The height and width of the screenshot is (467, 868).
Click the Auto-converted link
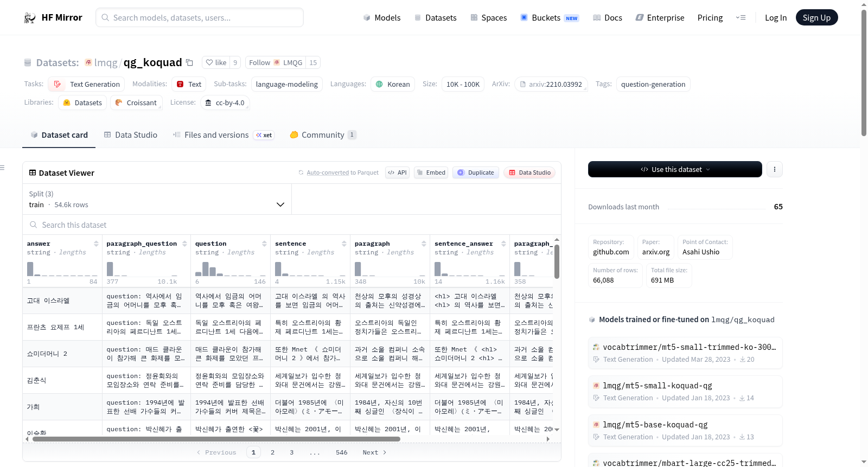click(328, 172)
